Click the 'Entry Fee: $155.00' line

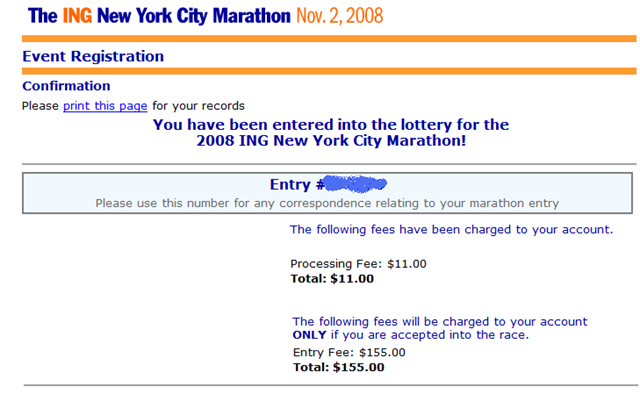(349, 352)
